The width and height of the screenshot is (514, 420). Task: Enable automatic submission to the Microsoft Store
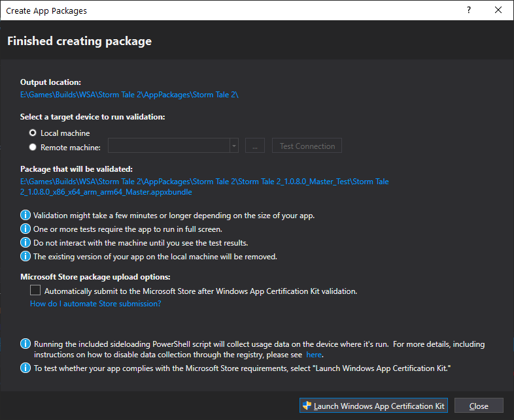coord(35,291)
